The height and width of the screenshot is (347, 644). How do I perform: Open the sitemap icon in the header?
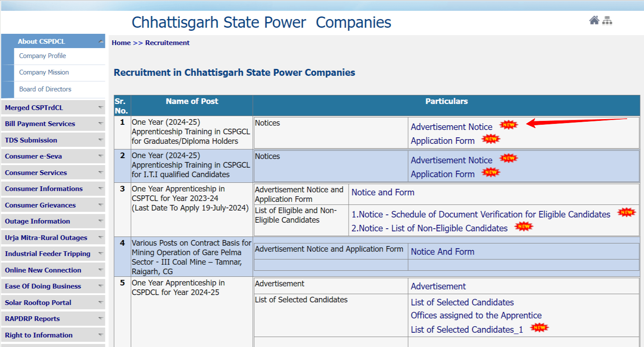click(x=607, y=20)
